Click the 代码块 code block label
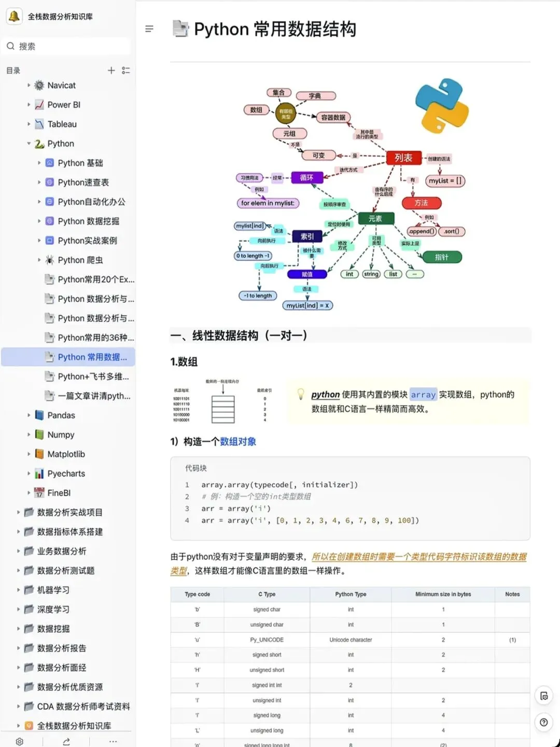 (196, 468)
